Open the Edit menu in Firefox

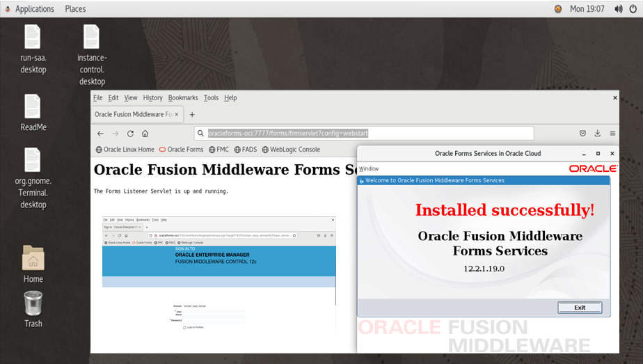point(113,97)
